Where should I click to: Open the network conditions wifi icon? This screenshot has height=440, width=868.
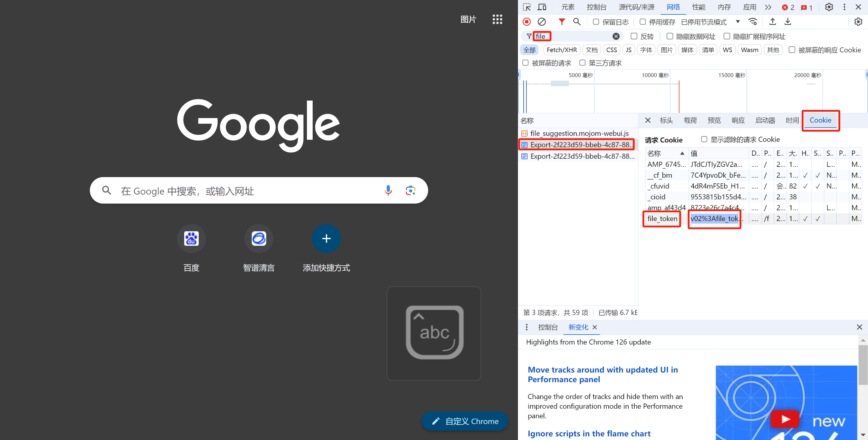[x=753, y=22]
